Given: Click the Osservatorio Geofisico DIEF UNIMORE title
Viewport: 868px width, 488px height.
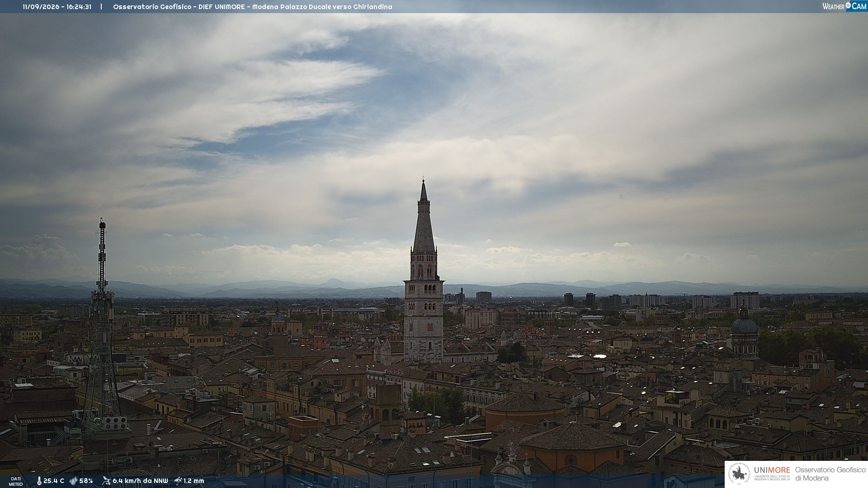Looking at the screenshot, I should point(252,7).
